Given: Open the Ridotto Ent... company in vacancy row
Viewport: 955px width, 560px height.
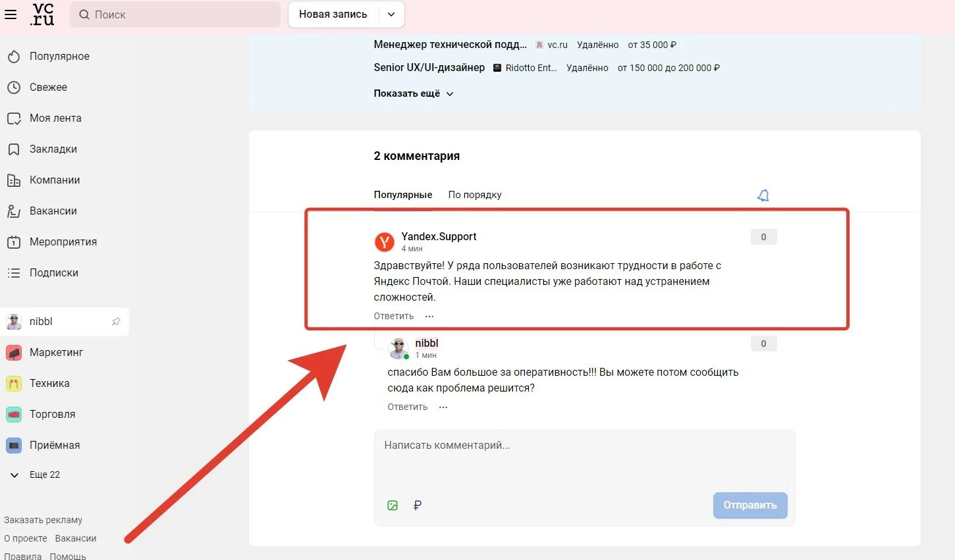Looking at the screenshot, I should (526, 68).
